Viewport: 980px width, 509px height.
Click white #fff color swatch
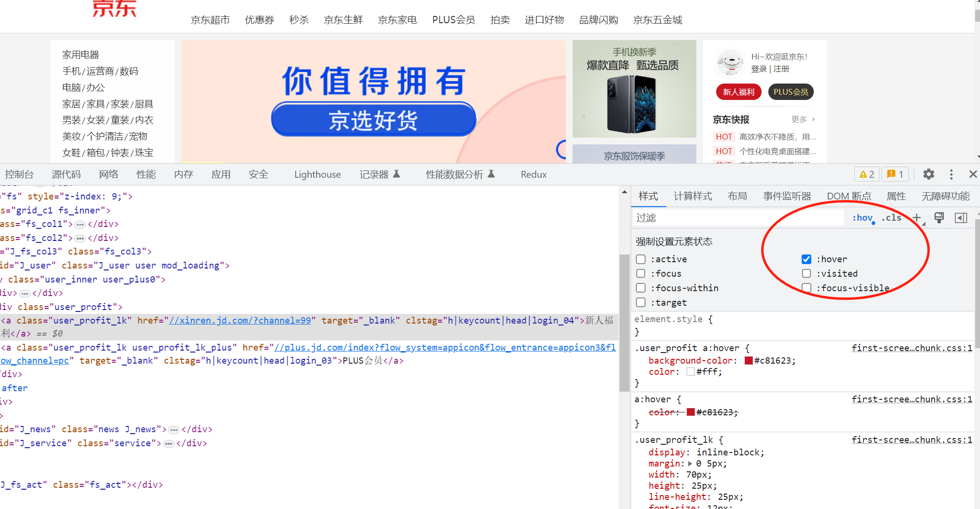691,372
